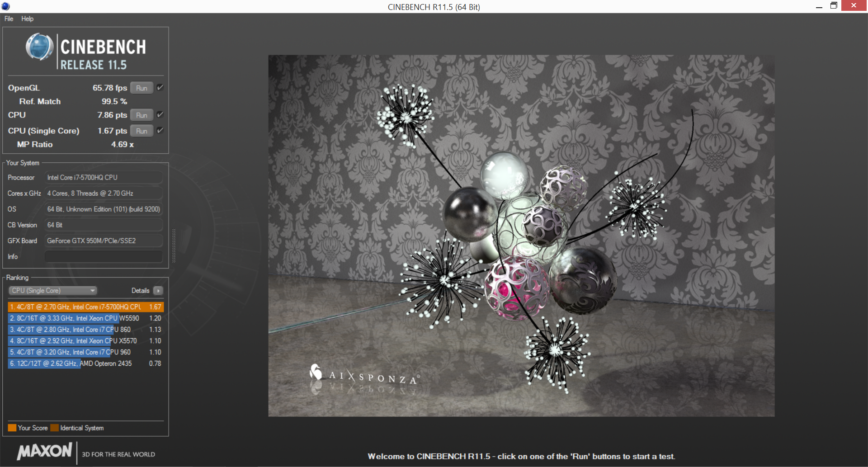Close the Cinebench window

[x=854, y=5]
